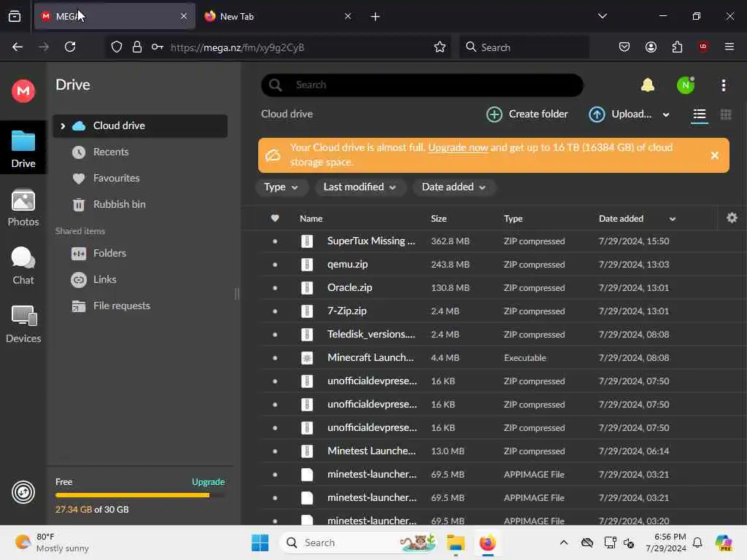
Task: Toggle sort arrow on Date added column
Action: (x=672, y=219)
